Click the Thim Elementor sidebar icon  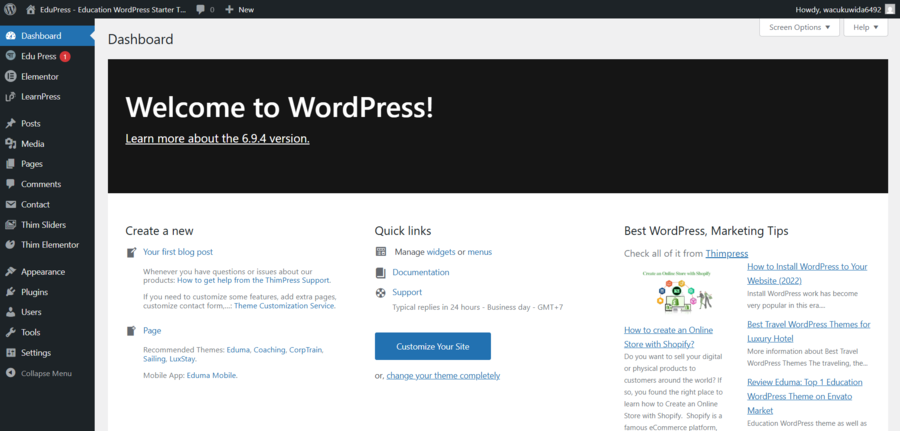[10, 244]
